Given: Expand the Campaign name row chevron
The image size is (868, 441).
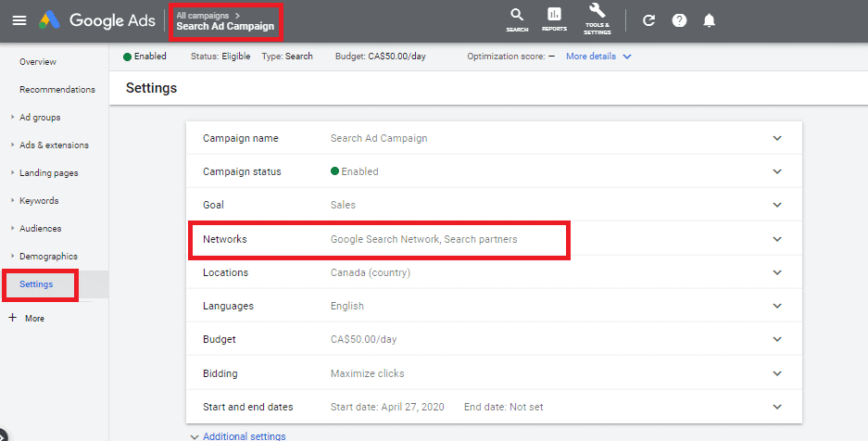Looking at the screenshot, I should tap(777, 138).
